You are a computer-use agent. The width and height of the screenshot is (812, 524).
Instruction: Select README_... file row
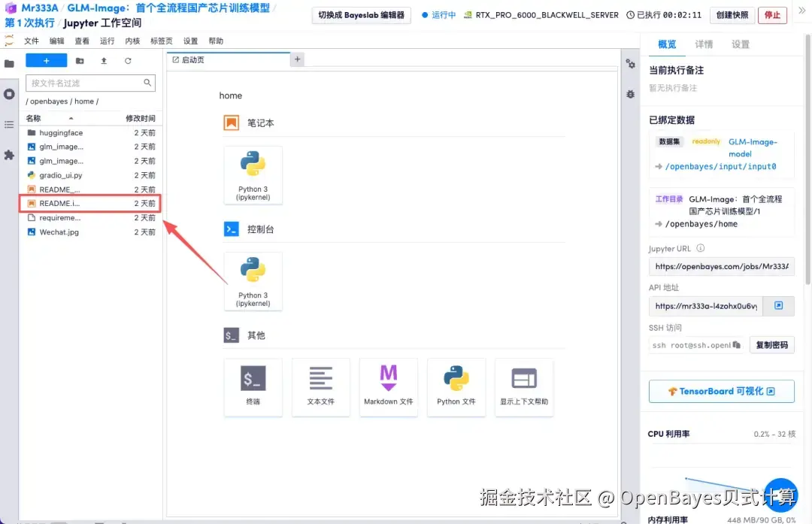(x=91, y=189)
